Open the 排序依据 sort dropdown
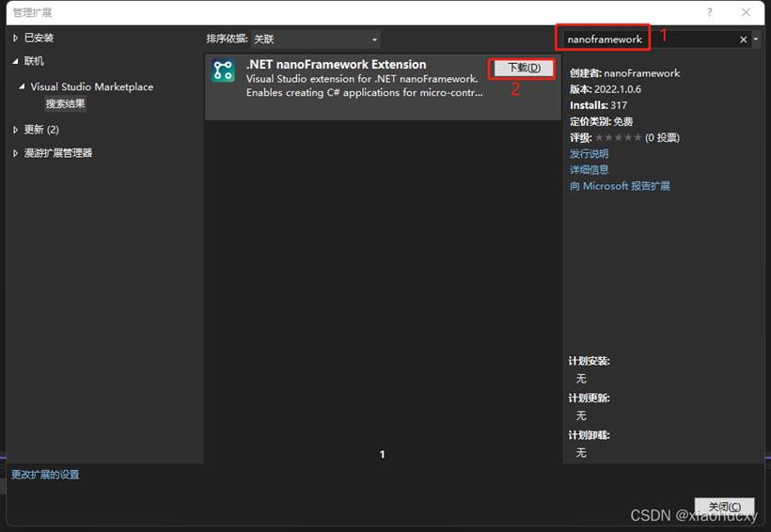This screenshot has height=532, width=771. point(315,39)
